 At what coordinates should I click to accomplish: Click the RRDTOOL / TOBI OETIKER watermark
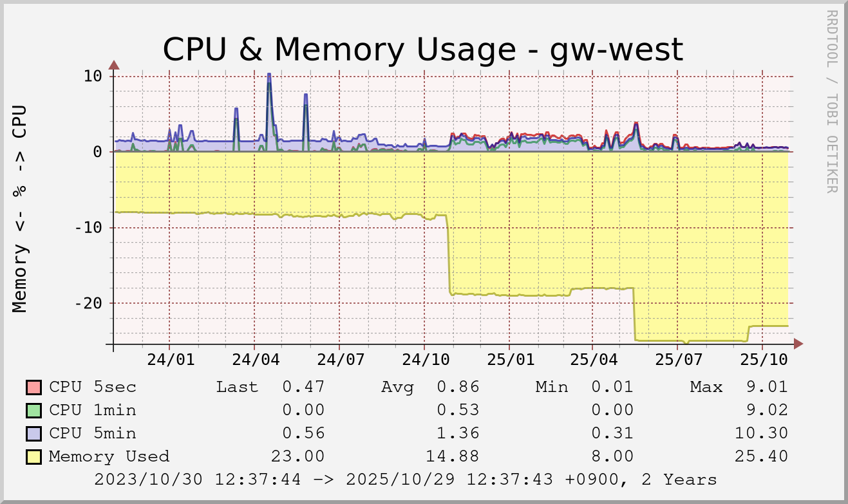tap(831, 101)
